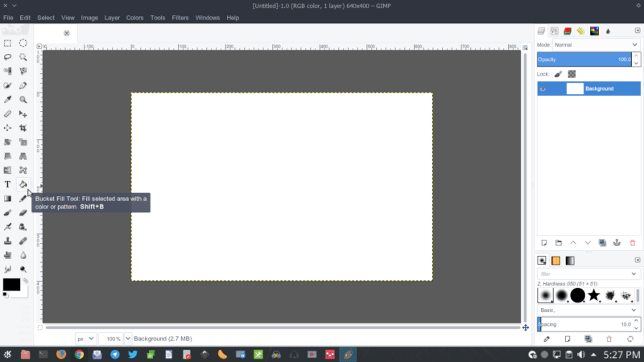644x362 pixels.
Task: Expand the Basic brush tag dropdown
Action: click(589, 310)
